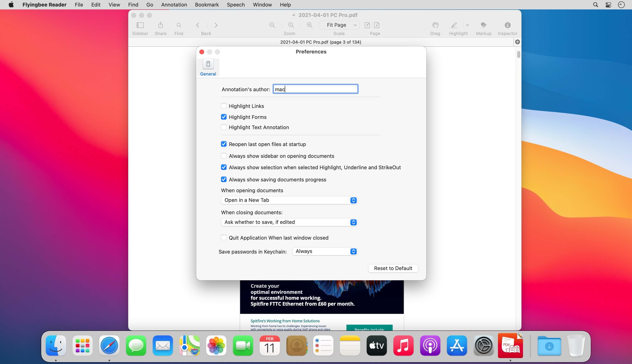Select the Drag hand tool
This screenshot has width=632, height=364.
(x=435, y=25)
